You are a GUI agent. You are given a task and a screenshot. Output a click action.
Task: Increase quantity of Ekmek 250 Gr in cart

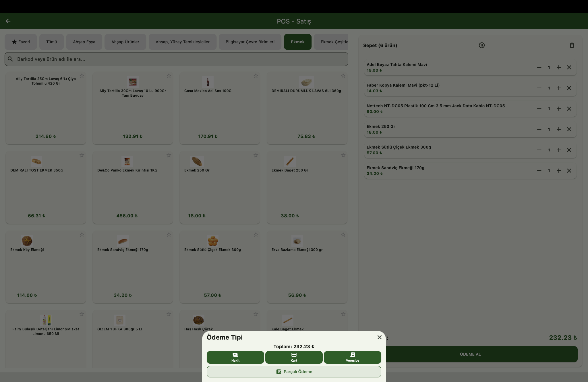(558, 129)
